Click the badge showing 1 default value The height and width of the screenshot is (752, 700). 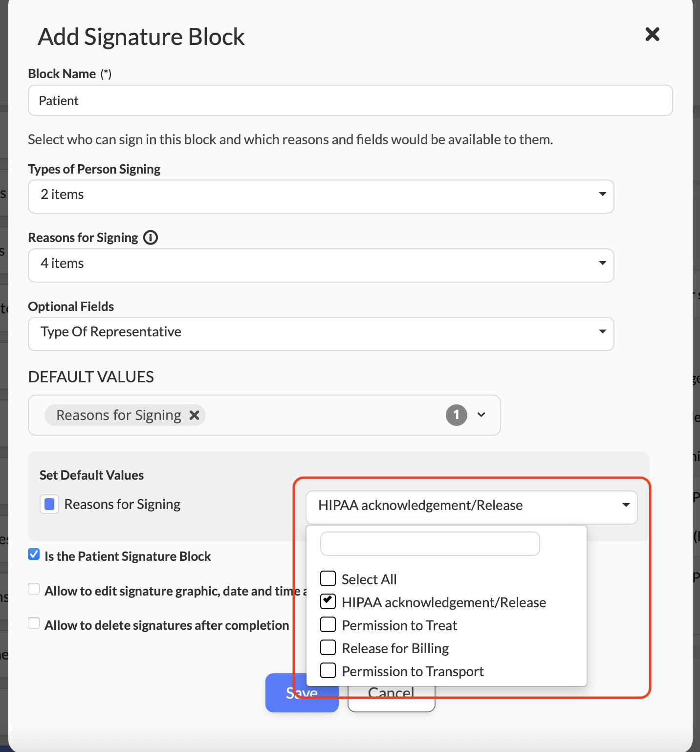[456, 415]
